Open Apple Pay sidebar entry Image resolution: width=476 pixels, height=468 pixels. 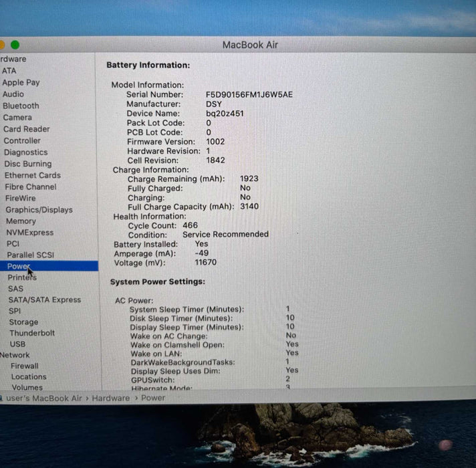21,82
